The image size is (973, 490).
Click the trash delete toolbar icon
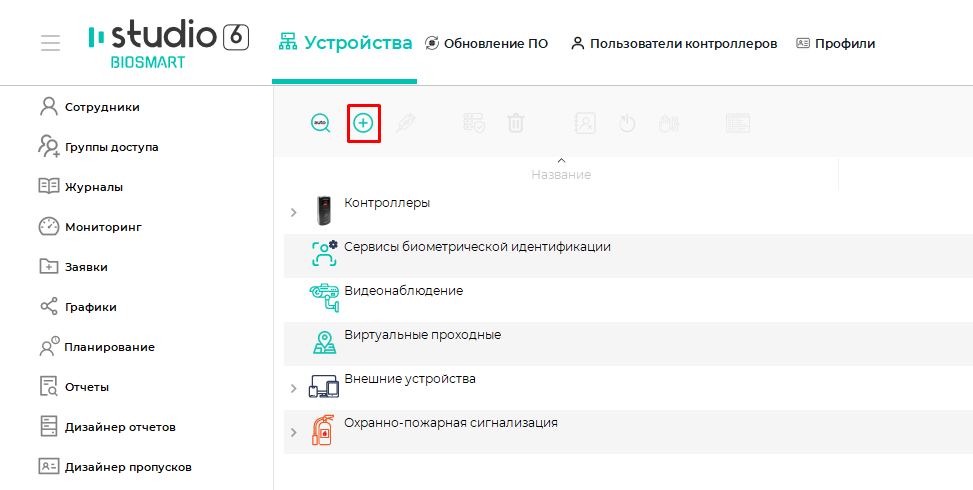(515, 123)
